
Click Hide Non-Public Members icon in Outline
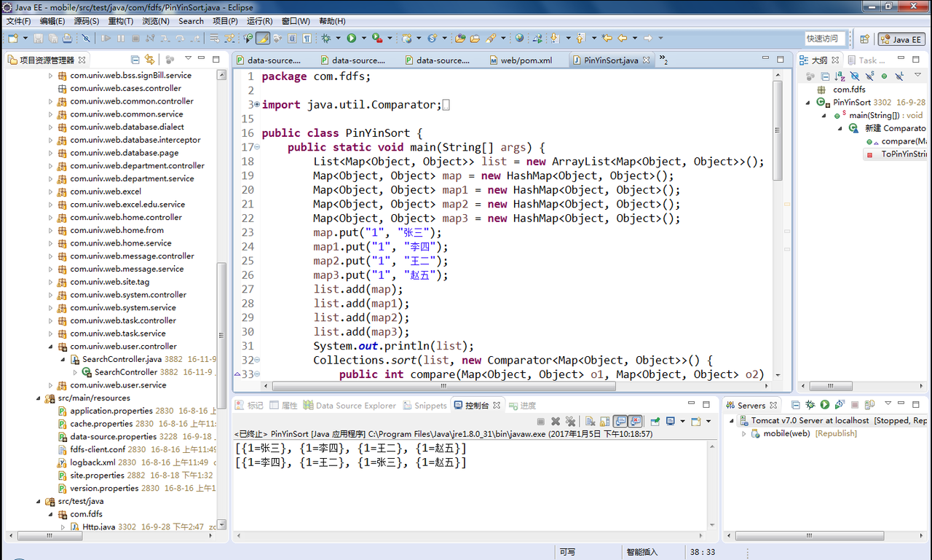(x=884, y=76)
